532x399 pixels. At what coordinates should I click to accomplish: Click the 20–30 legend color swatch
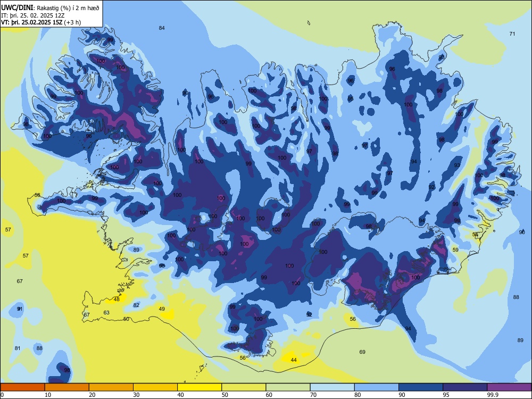(x=111, y=387)
